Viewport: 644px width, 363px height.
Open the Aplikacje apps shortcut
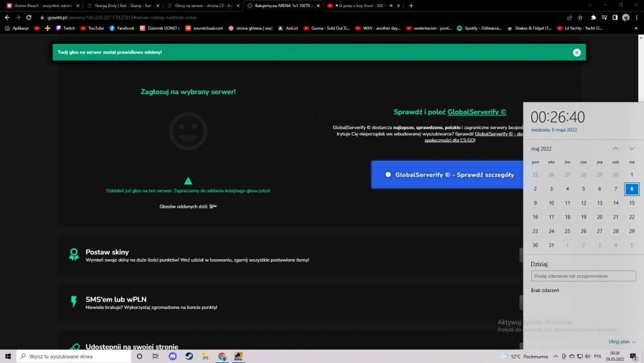tap(17, 28)
